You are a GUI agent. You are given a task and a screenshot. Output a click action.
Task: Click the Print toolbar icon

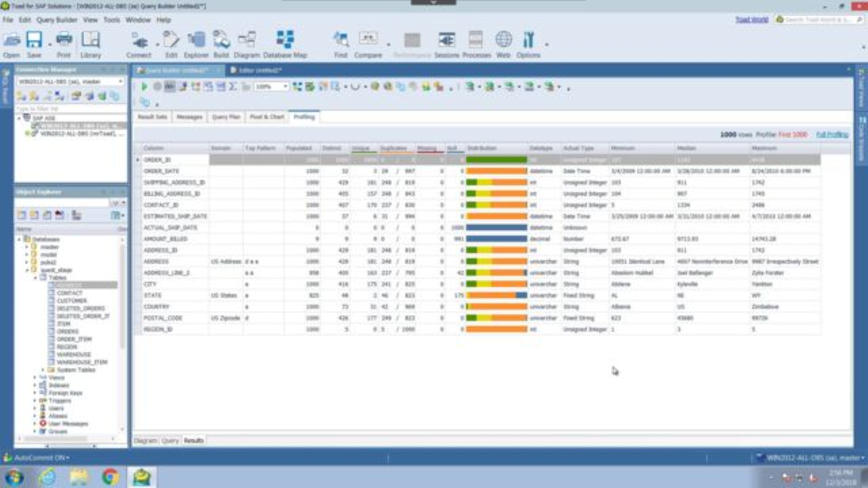tap(64, 40)
